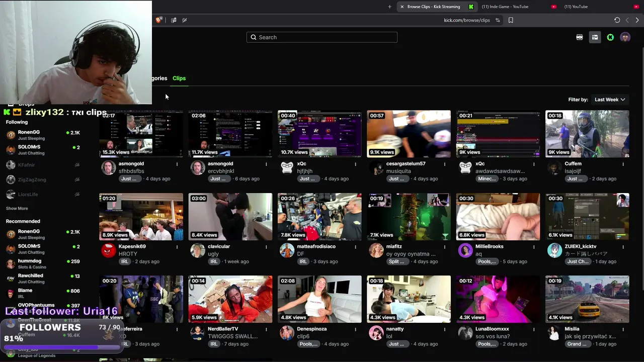
Task: Open the Filter by Last Week dropdown
Action: (x=609, y=100)
